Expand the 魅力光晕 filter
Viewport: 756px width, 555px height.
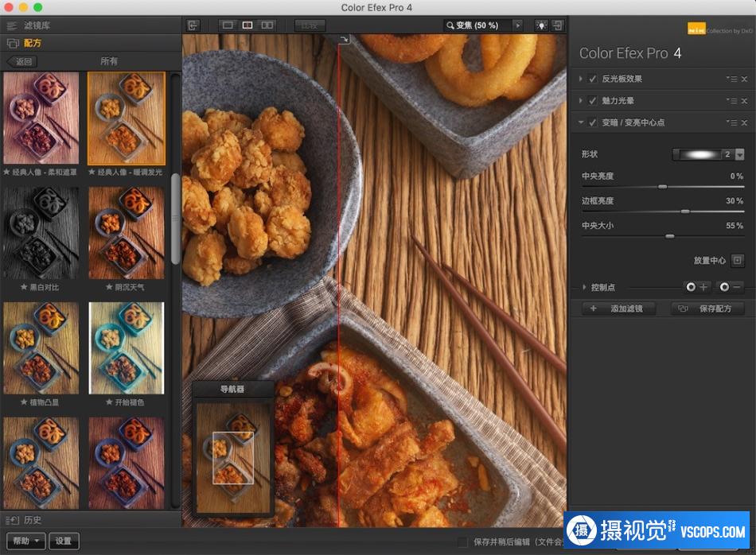coord(580,101)
